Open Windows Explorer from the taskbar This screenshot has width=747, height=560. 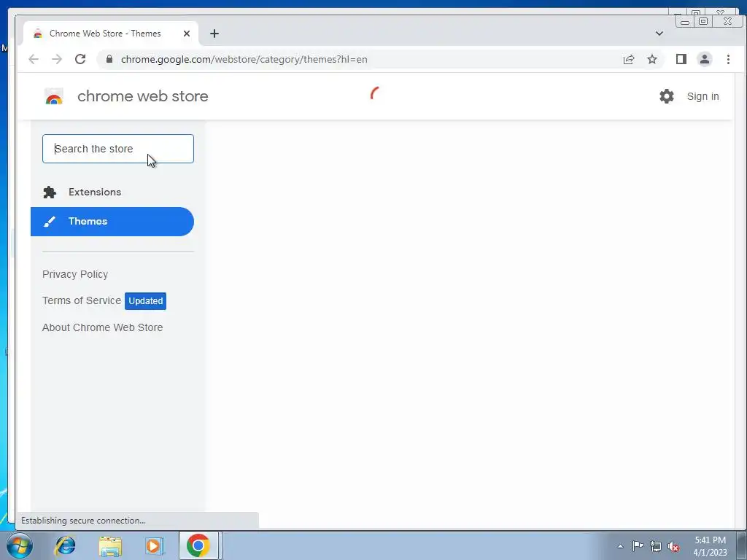point(110,546)
